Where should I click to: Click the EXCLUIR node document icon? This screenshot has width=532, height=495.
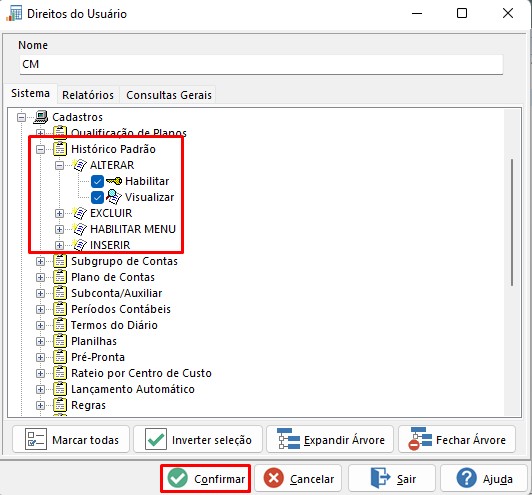(x=80, y=213)
